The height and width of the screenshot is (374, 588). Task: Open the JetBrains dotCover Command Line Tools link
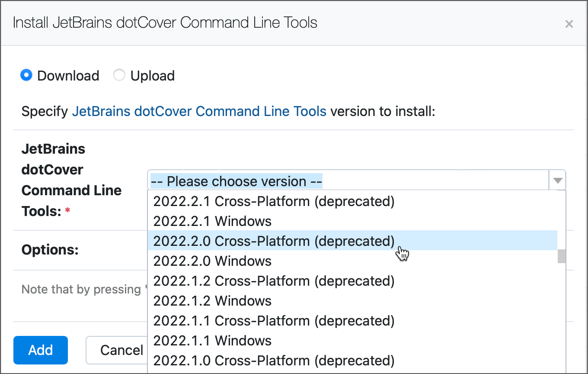click(199, 111)
